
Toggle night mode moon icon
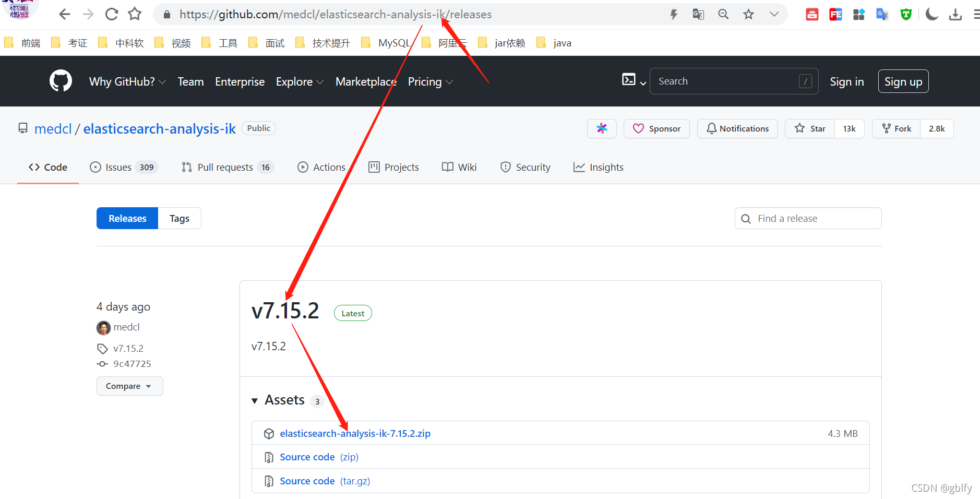tap(931, 14)
